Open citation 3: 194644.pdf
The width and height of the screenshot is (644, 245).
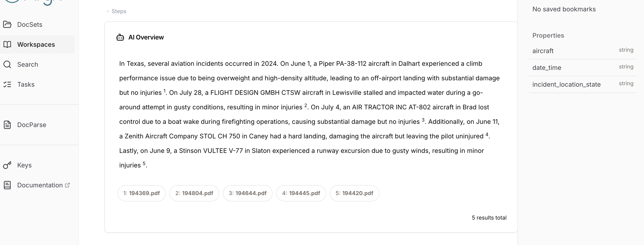point(247,193)
